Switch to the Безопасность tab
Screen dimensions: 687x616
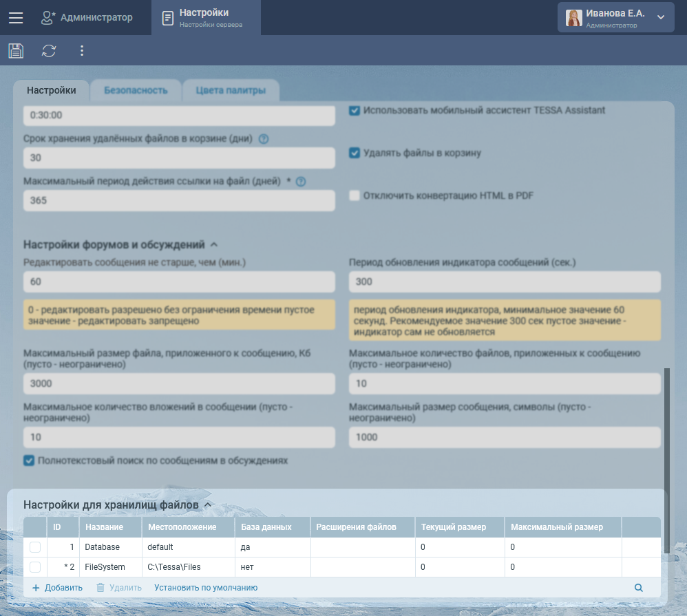pyautogui.click(x=136, y=90)
